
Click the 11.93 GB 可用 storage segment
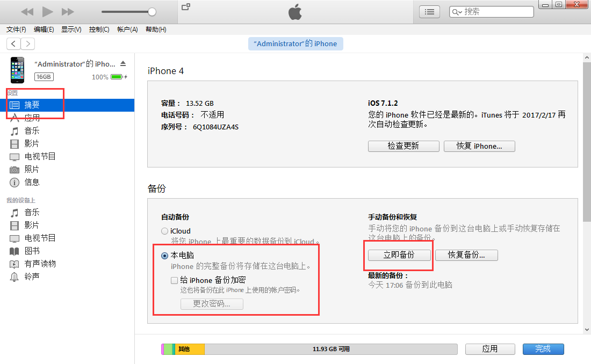(x=331, y=350)
